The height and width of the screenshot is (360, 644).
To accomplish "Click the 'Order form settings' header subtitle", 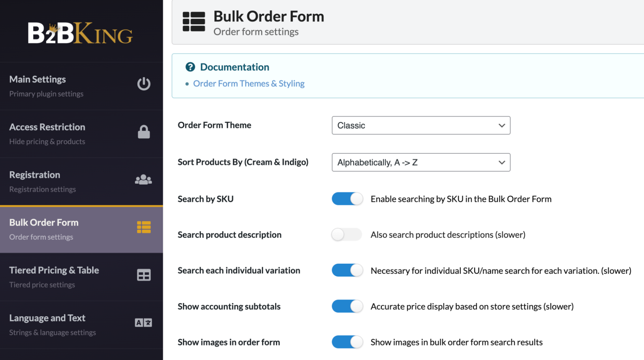I will 256,32.
